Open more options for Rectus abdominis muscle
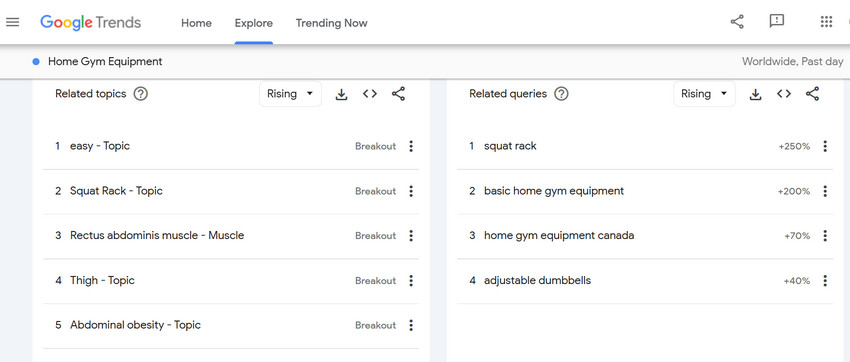The image size is (850, 362). point(411,236)
